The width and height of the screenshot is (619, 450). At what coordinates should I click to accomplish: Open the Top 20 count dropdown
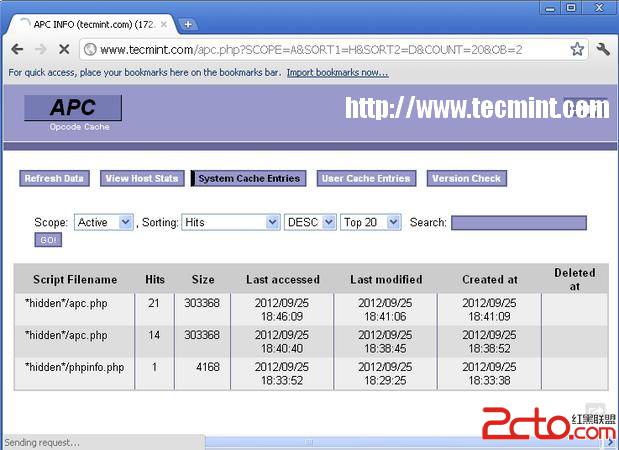(x=371, y=222)
